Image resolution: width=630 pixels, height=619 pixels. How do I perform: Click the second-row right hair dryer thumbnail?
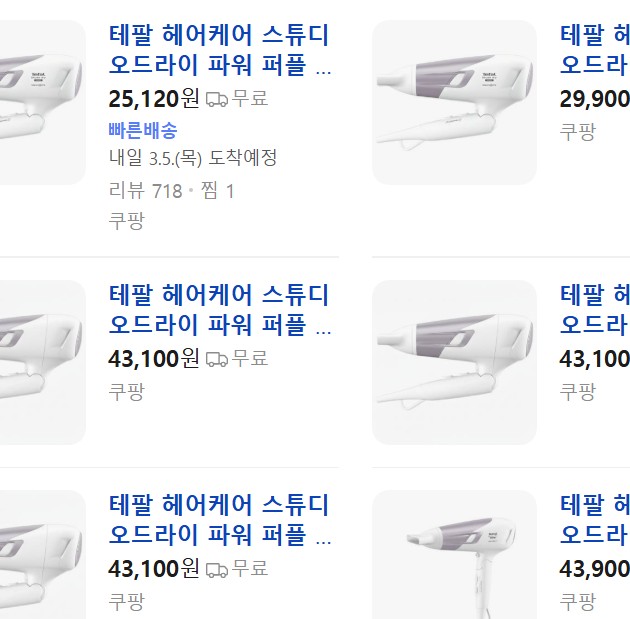[454, 362]
